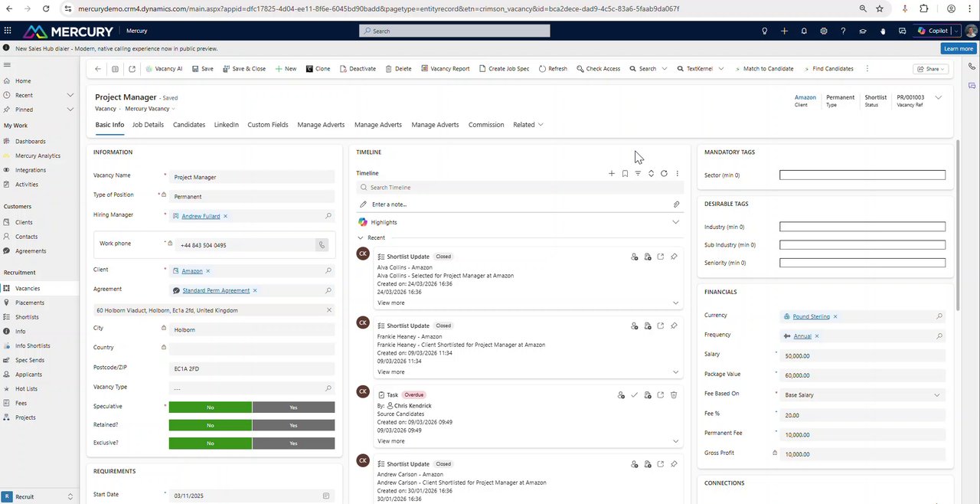This screenshot has height=504, width=980.
Task: Call the work phone using phone icon
Action: click(x=322, y=245)
